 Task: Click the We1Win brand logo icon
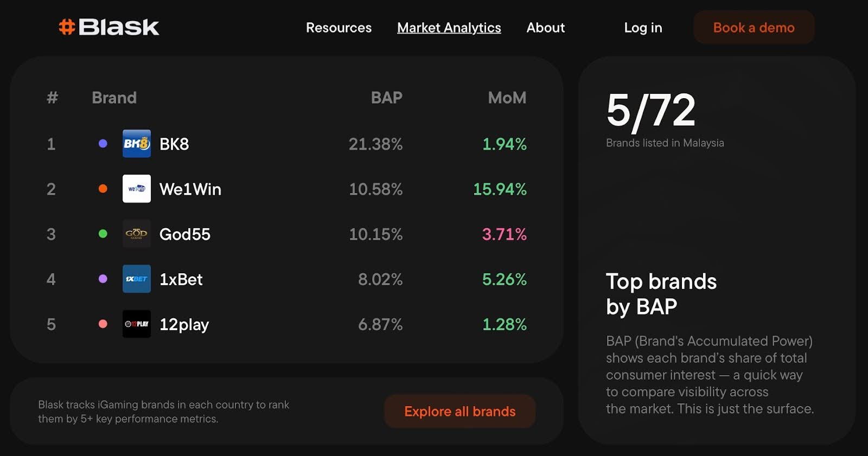[x=137, y=189]
